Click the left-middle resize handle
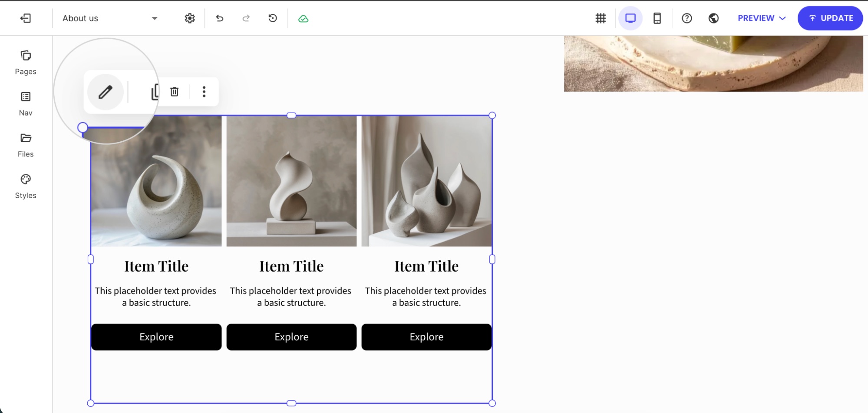The image size is (868, 413). tap(90, 260)
